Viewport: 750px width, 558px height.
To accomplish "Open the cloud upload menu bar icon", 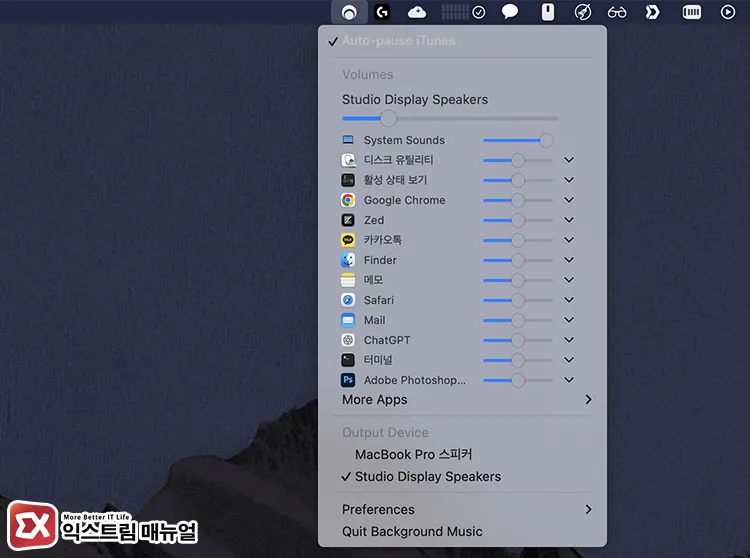I will coord(417,12).
